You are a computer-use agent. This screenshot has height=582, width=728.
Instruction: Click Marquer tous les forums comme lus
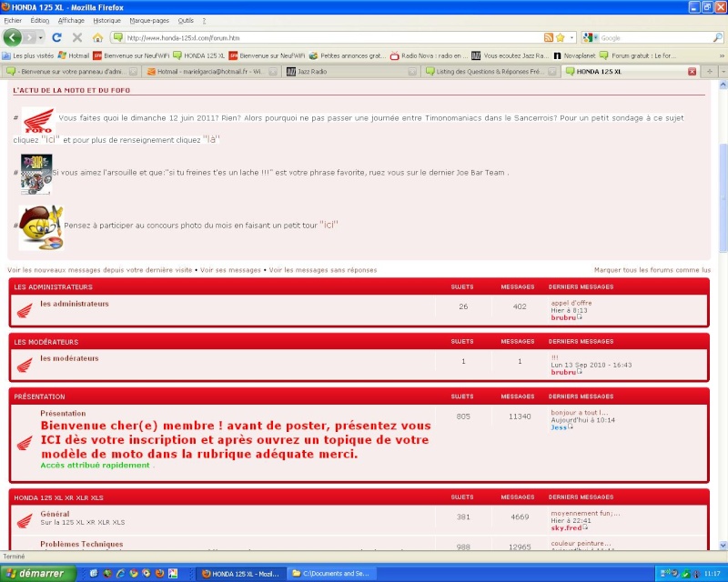click(x=652, y=270)
